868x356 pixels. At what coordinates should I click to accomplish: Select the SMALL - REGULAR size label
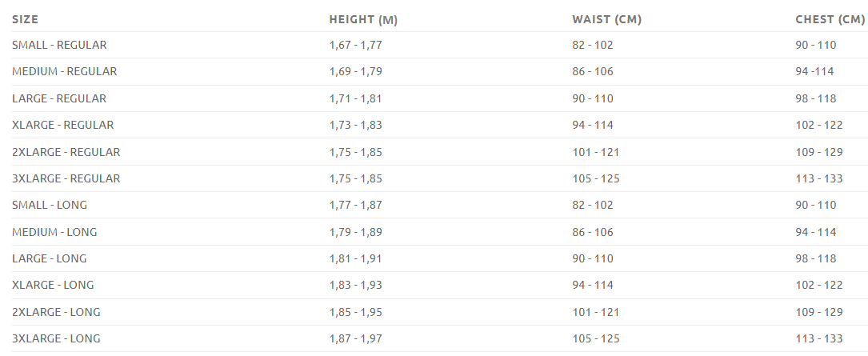click(x=59, y=46)
